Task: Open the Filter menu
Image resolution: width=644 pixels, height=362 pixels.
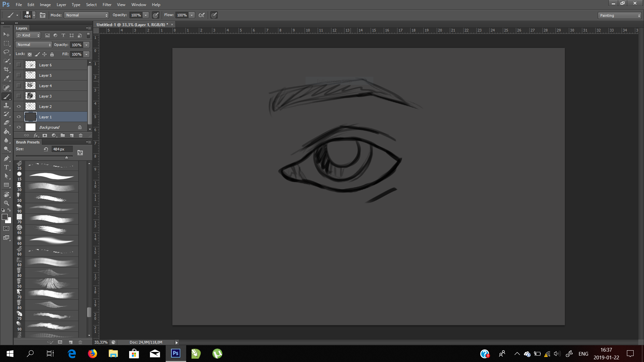Action: pyautogui.click(x=107, y=5)
